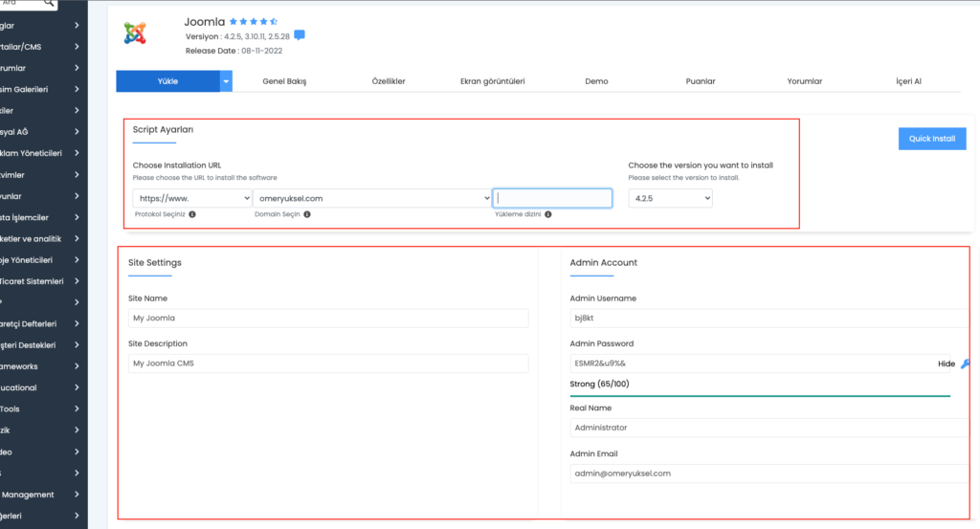Open the omeryuksel.com domain dropdown
The image size is (980, 529).
(372, 198)
